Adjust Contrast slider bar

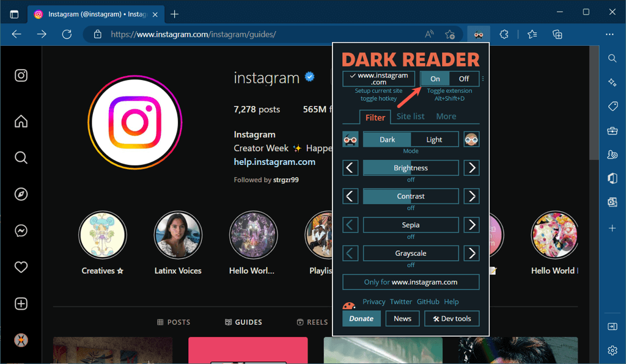click(411, 196)
